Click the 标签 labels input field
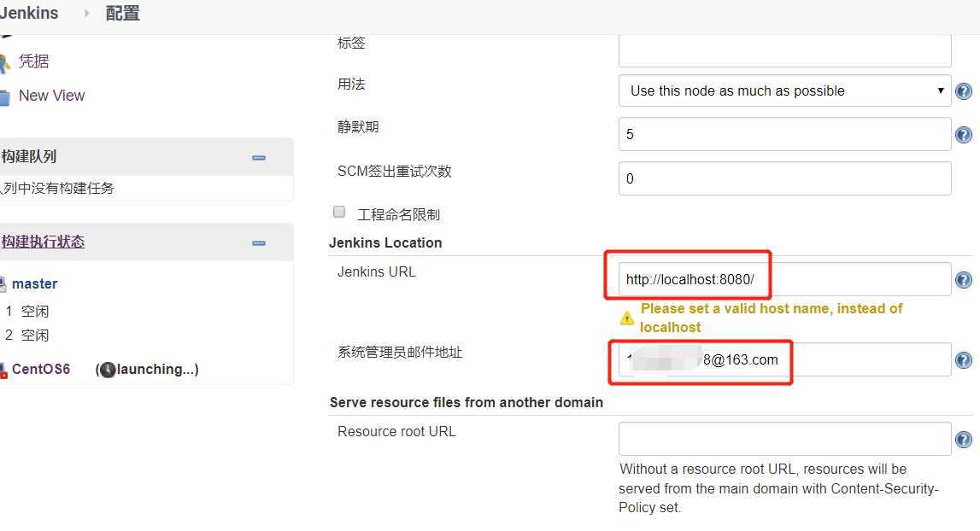Screen dimensions: 980x531 point(785,50)
